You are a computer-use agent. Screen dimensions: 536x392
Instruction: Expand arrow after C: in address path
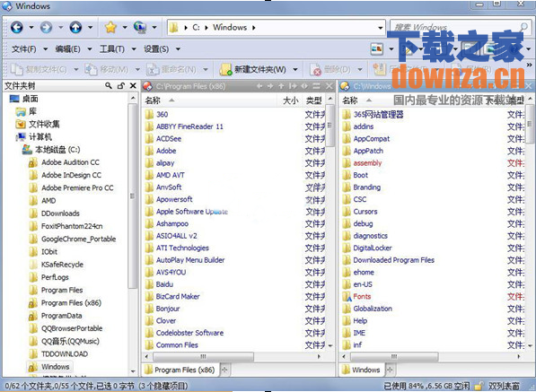[x=206, y=27]
